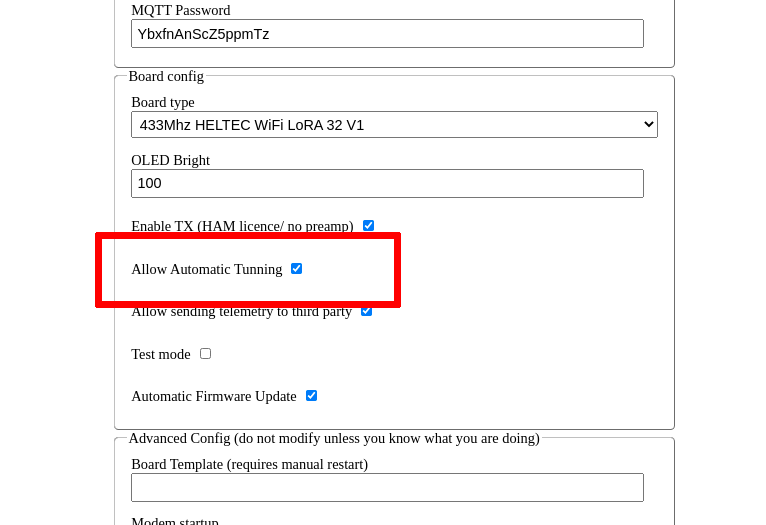The height and width of the screenshot is (525, 766).
Task: Click the Board config section legend
Action: pos(166,76)
